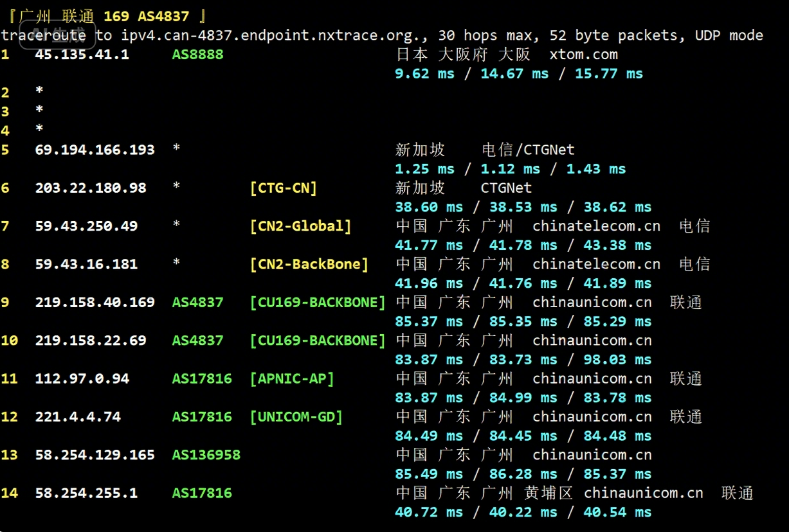Click the IP address 59.43.250.49

tap(86, 226)
